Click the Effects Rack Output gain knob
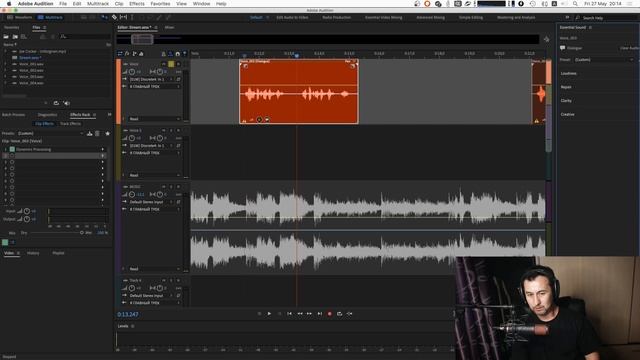 27,219
